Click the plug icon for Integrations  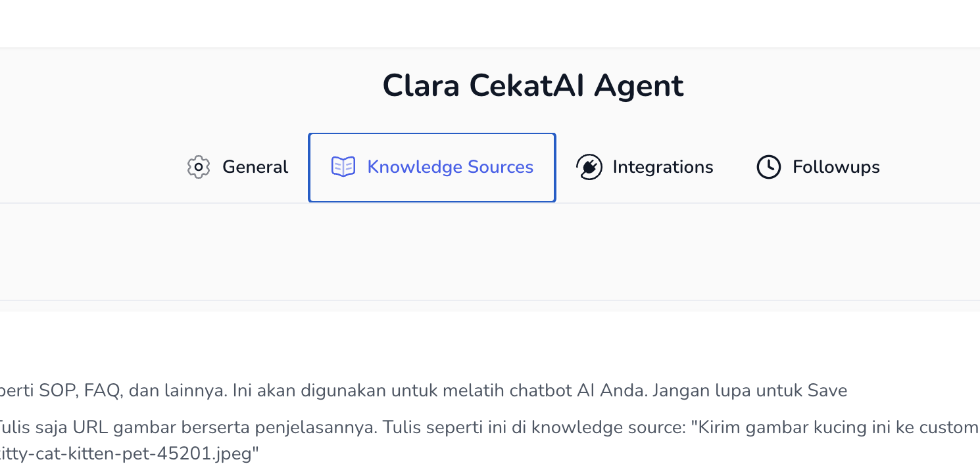pos(589,167)
